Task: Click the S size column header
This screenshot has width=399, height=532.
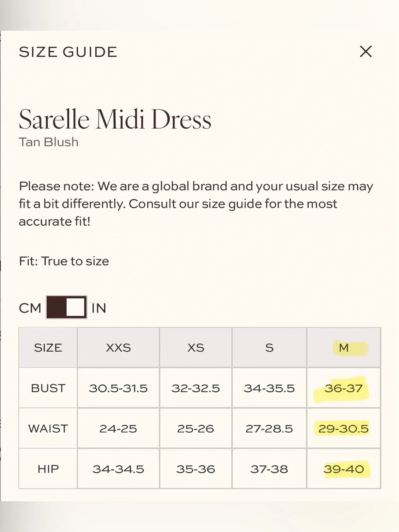Action: pos(269,348)
